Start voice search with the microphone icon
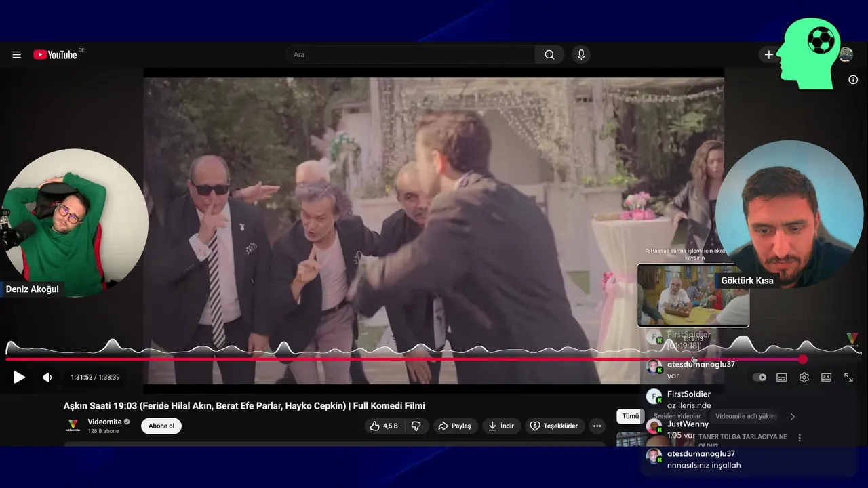 [x=581, y=54]
